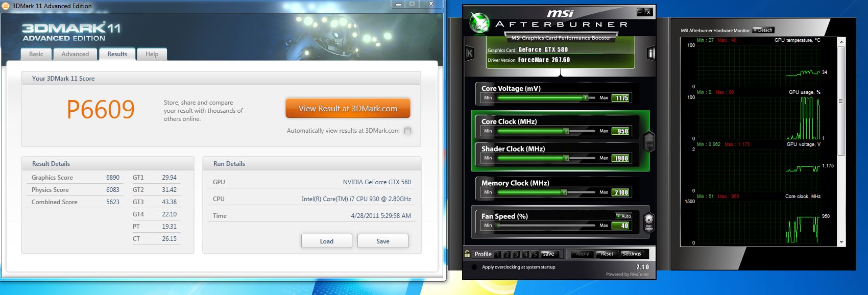Click the Shader Clock slider handle

(x=566, y=158)
